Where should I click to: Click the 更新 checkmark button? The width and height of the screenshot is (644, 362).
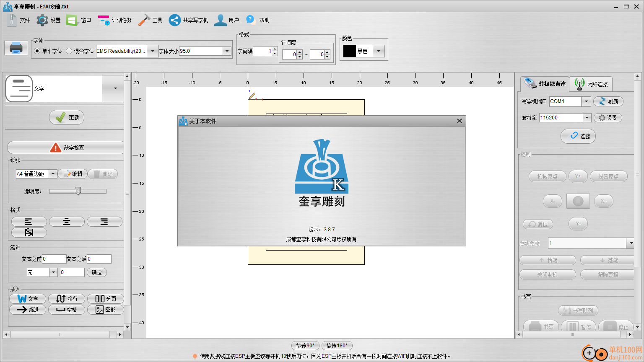[67, 117]
